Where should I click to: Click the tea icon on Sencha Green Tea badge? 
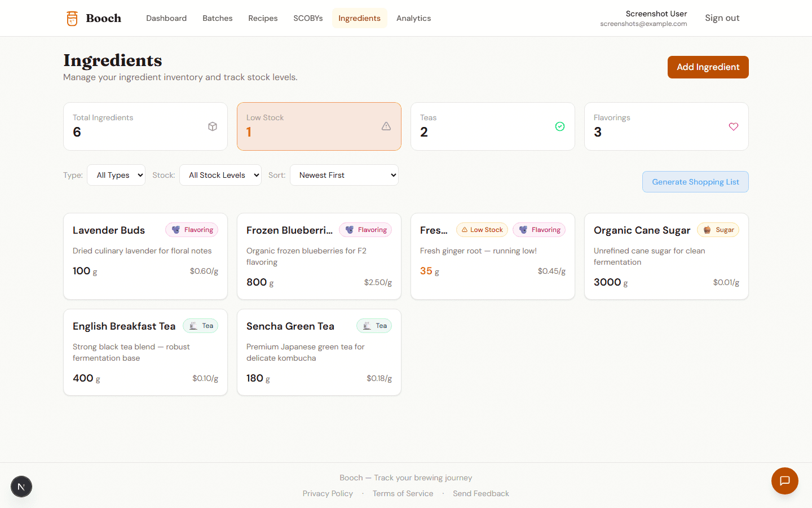(367, 326)
